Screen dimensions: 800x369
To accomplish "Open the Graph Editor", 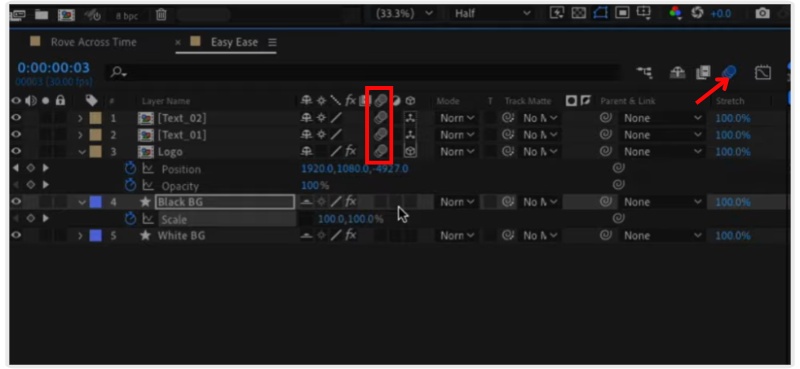I will (762, 73).
